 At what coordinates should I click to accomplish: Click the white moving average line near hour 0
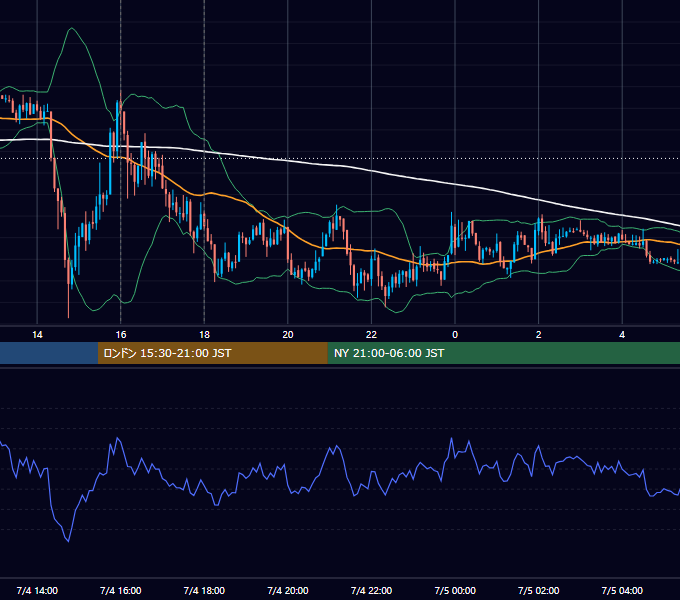pyautogui.click(x=455, y=185)
